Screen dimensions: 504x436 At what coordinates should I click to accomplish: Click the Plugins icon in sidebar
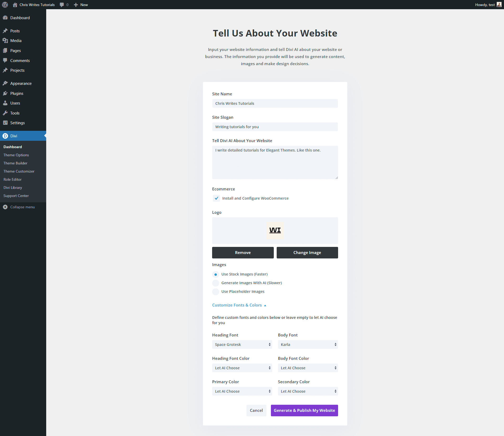pos(5,93)
